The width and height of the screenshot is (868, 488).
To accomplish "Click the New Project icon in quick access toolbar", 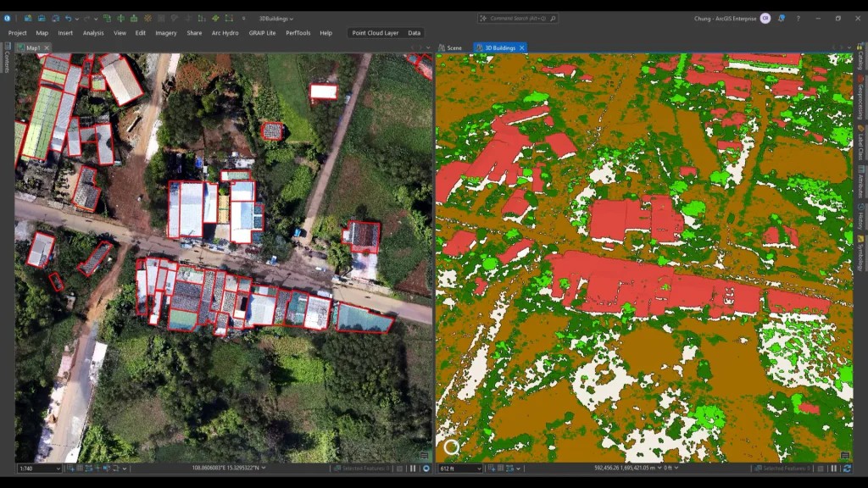I will tap(28, 19).
